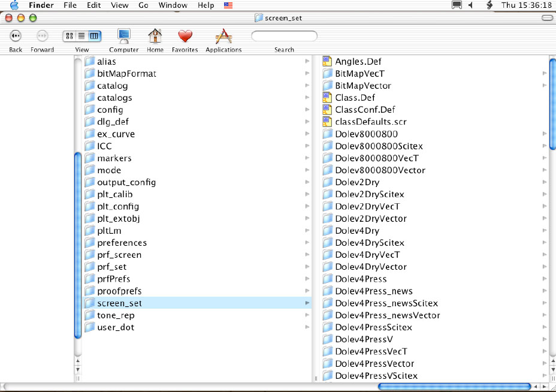
Task: Select Dolev4Press_newsVector folder name
Action: click(388, 315)
